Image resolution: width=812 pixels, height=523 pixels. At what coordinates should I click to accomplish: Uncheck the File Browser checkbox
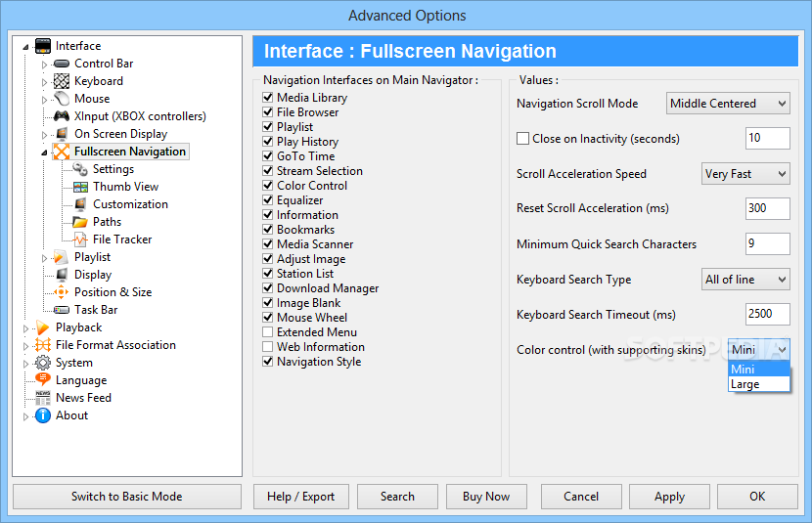268,111
